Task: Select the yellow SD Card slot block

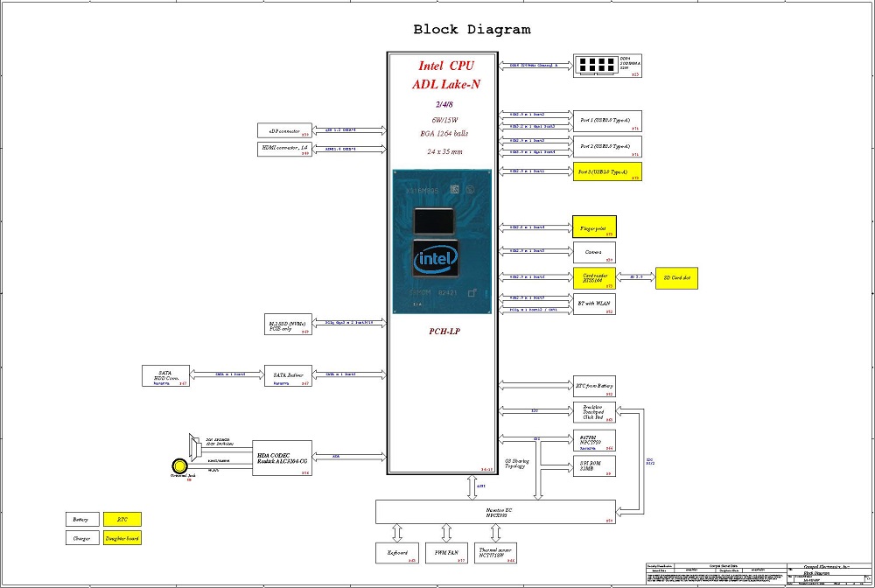Action: [x=676, y=278]
